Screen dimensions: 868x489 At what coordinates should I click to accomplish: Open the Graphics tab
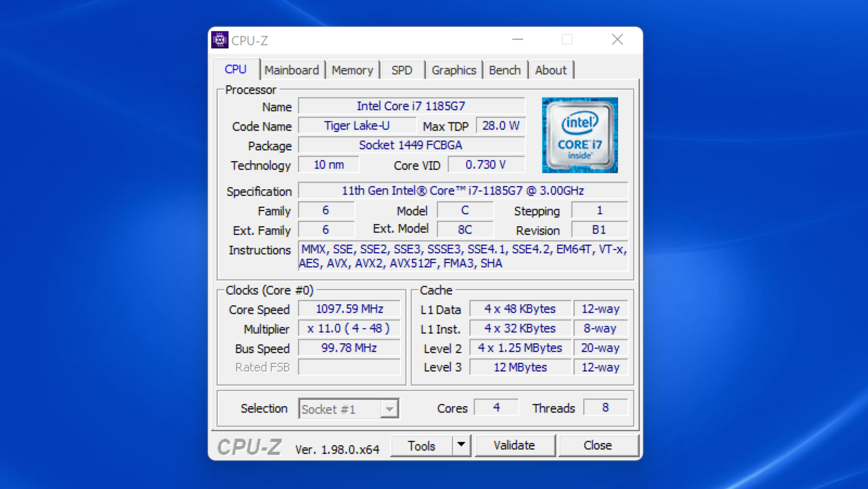(454, 70)
